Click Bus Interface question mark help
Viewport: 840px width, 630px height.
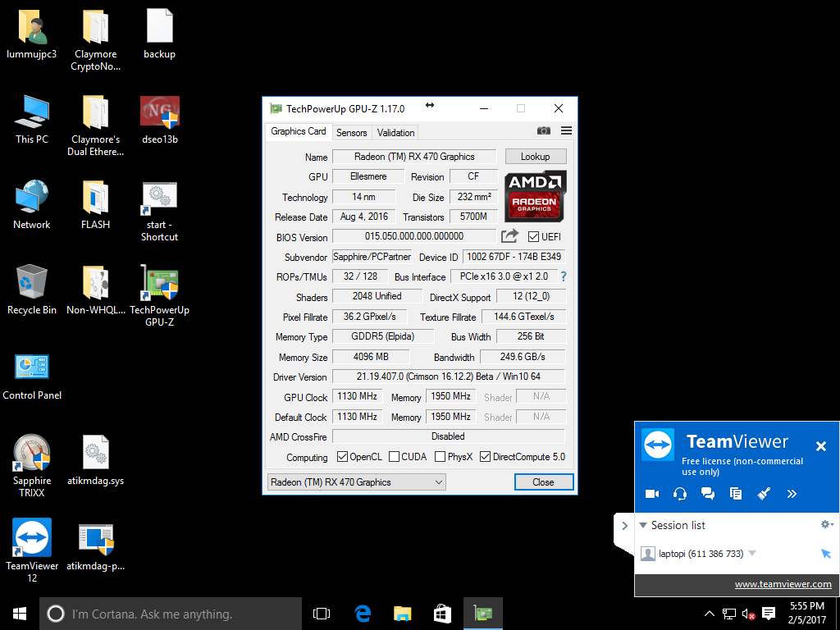pos(563,276)
